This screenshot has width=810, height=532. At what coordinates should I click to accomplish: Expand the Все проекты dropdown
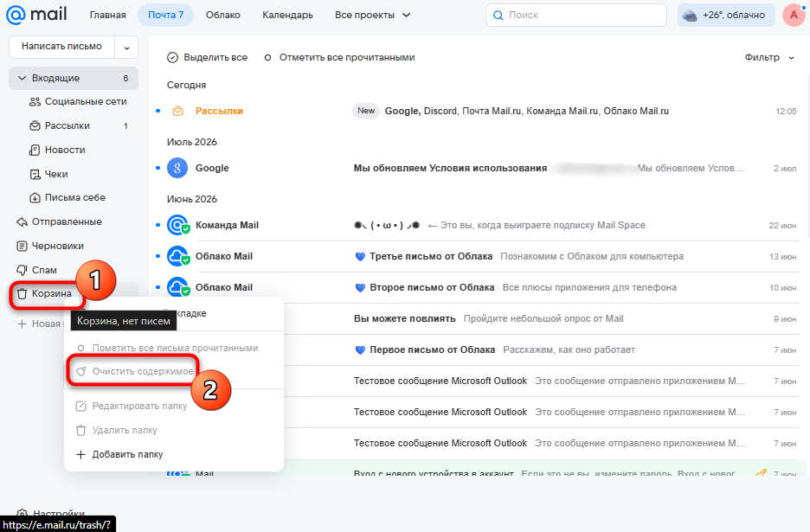[372, 15]
